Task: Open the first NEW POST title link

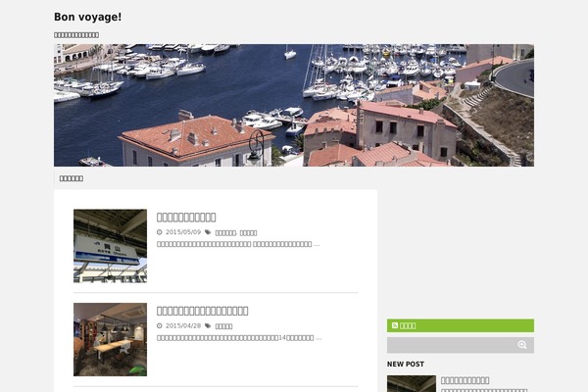Action: (x=465, y=380)
